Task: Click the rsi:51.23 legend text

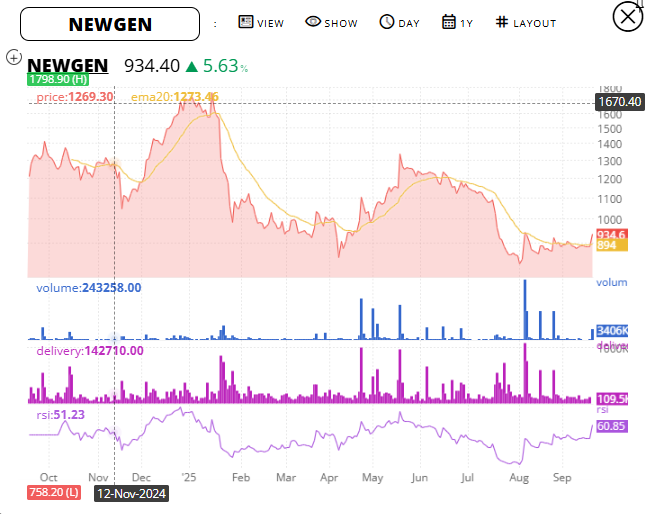Action: click(60, 415)
